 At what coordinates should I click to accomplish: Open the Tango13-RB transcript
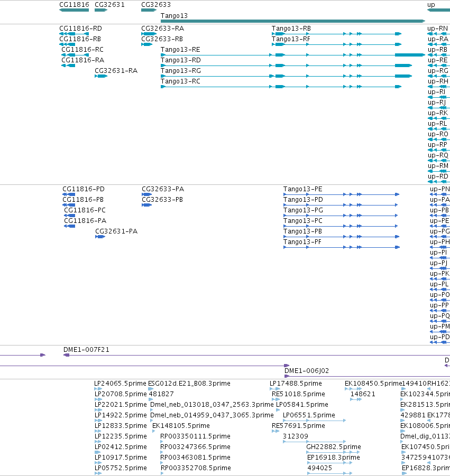pos(291,28)
